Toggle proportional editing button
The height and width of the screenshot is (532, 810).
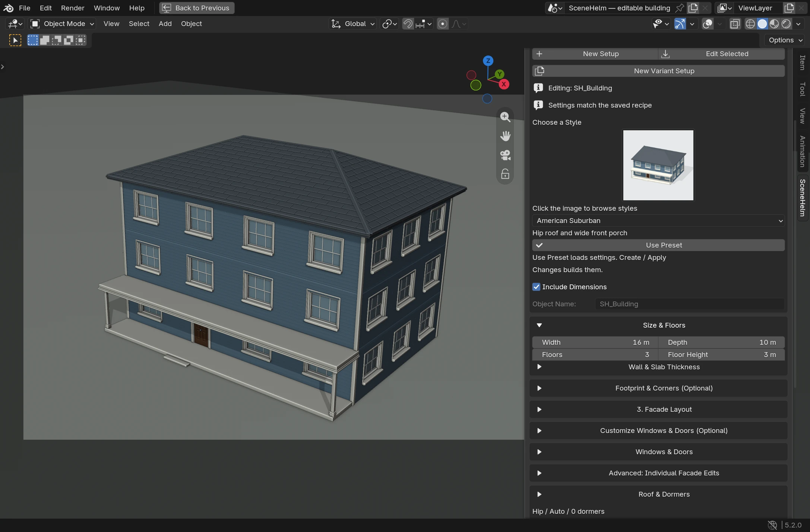(443, 24)
